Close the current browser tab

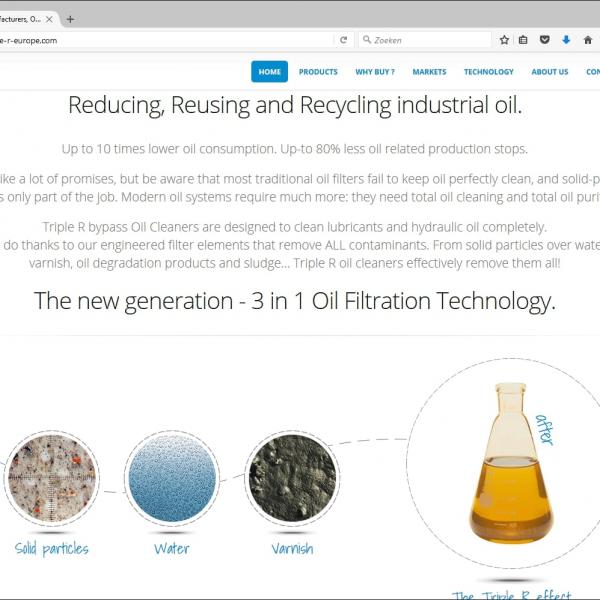pos(49,19)
